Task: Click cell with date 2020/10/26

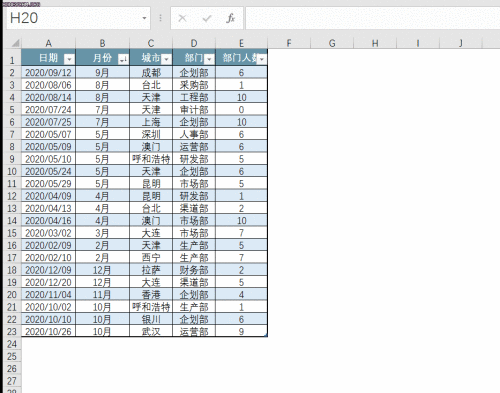Action: tap(49, 332)
